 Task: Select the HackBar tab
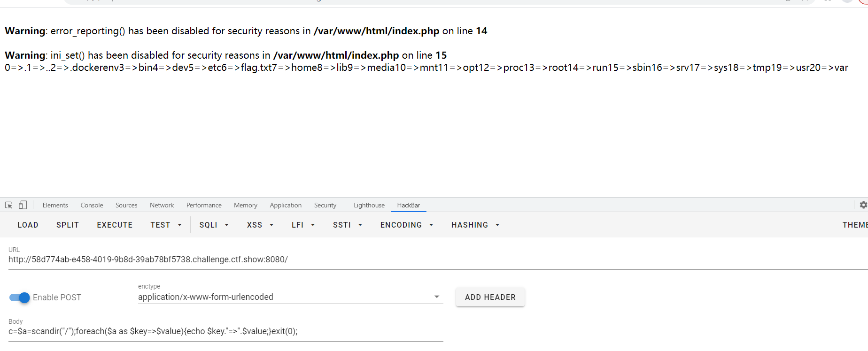click(x=408, y=205)
